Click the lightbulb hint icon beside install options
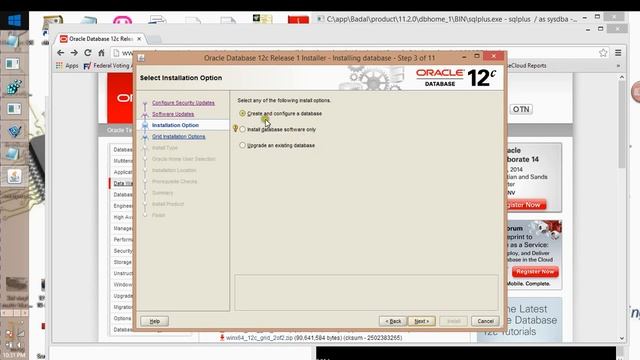The image size is (640, 360). pos(235,129)
